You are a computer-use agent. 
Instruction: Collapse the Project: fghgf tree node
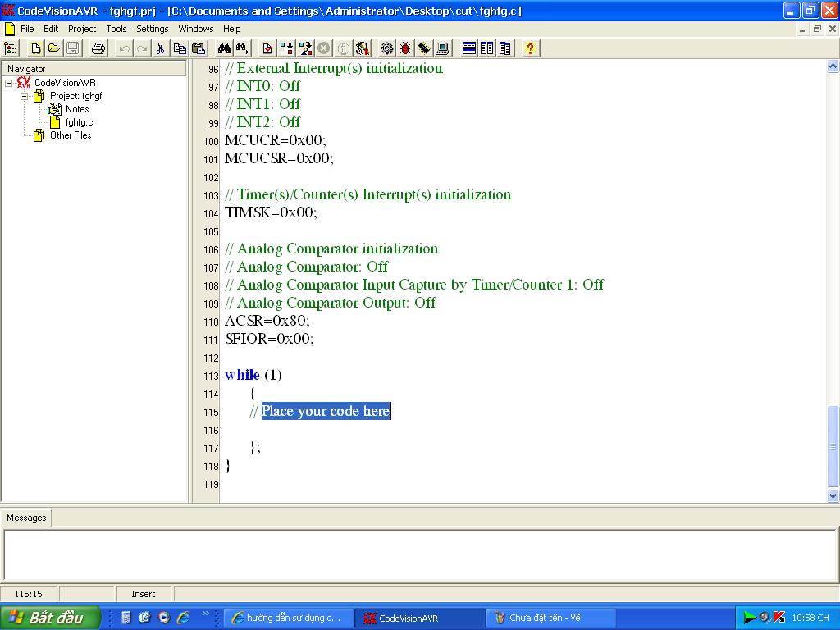click(24, 97)
